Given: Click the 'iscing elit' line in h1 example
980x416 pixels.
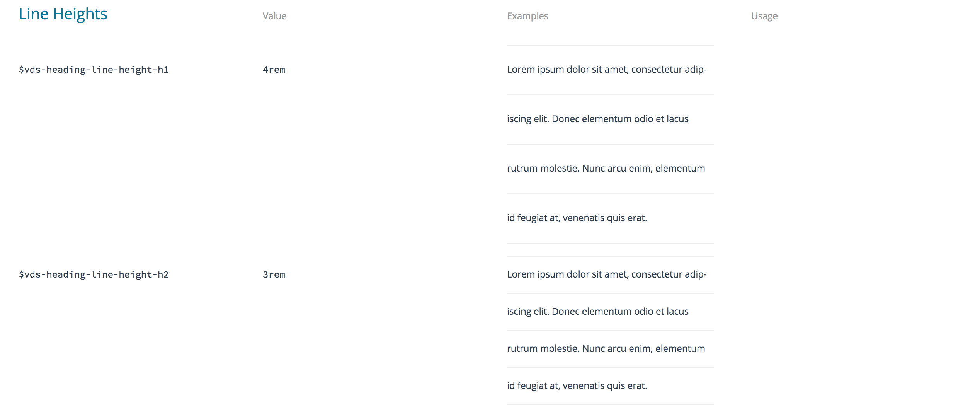Looking at the screenshot, I should click(597, 119).
